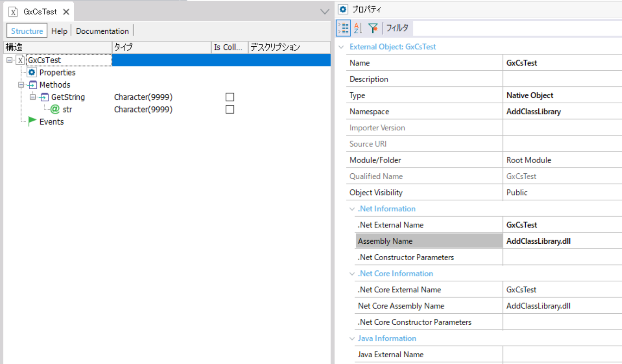Click the GxCsTest external object icon in tree

pos(21,60)
